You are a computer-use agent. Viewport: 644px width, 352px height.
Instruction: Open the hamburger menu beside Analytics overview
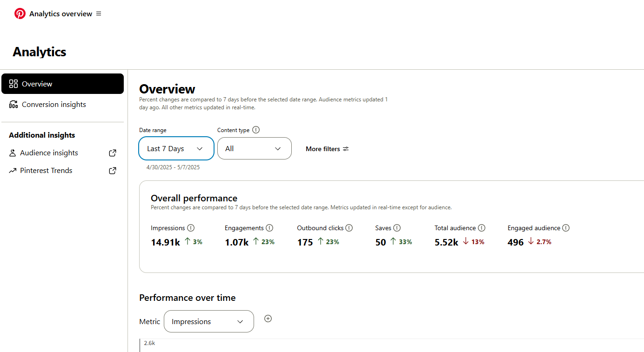99,13
